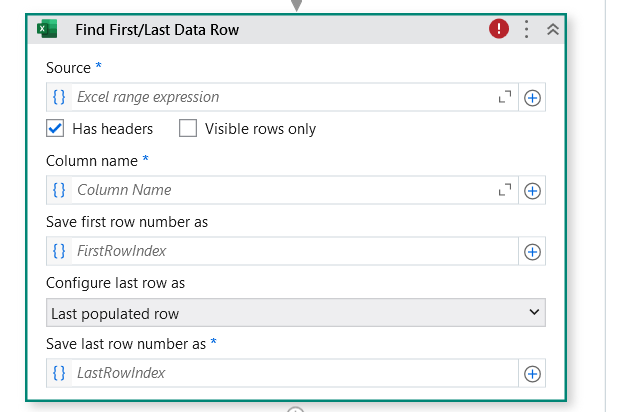Click the curly braces icon in the LastRowIndex field
Screen dimensions: 639x412
tap(59, 373)
